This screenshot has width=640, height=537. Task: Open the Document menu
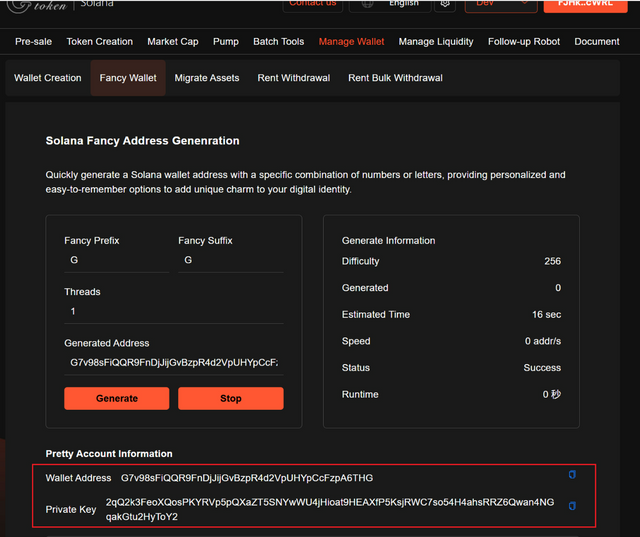tap(597, 42)
